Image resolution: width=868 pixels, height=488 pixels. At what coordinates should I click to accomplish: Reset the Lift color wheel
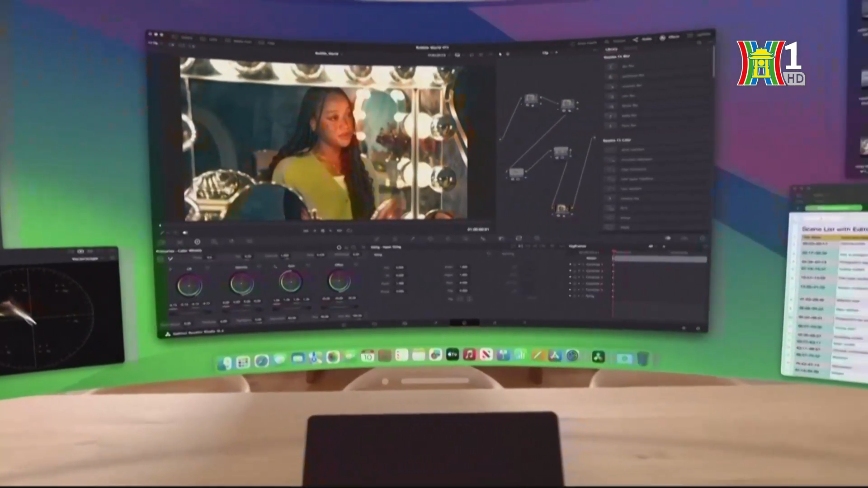click(x=208, y=268)
